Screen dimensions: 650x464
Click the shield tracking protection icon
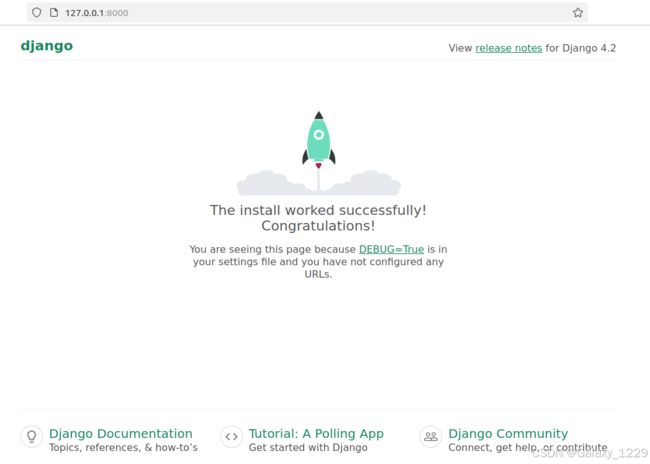click(36, 12)
